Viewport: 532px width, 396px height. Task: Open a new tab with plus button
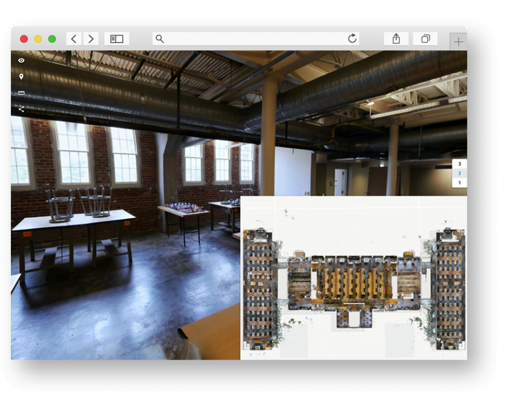click(458, 42)
